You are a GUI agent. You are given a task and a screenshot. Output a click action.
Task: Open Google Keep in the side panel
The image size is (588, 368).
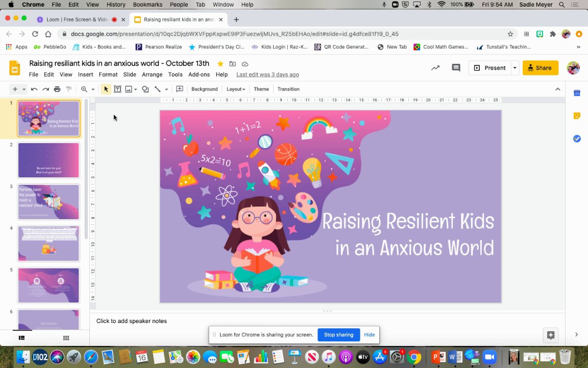577,116
